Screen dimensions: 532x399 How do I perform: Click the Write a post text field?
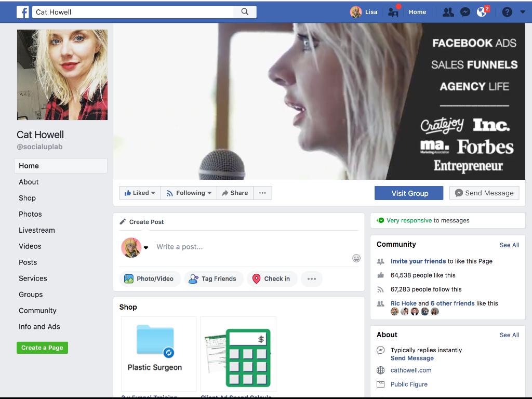pos(249,247)
